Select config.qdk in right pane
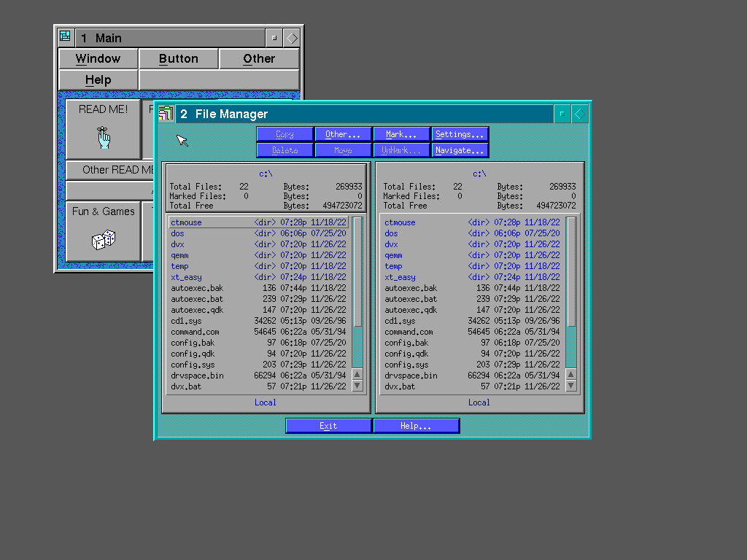The width and height of the screenshot is (747, 560). point(472,354)
